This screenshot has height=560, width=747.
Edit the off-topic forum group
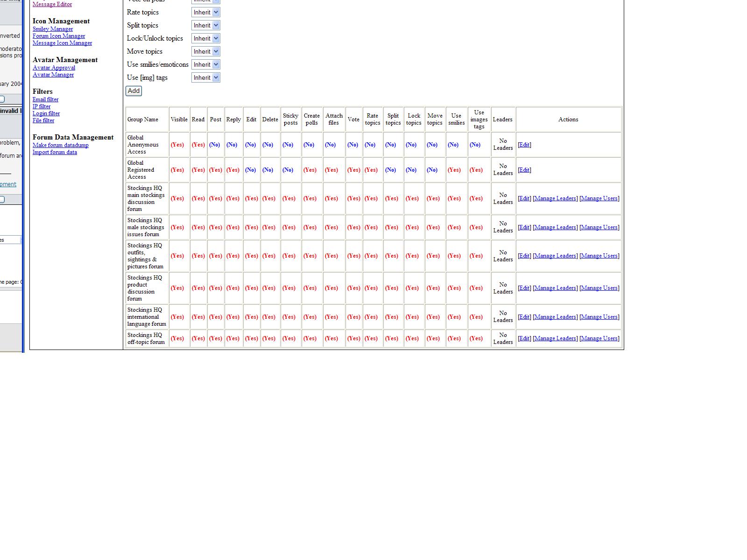524,338
